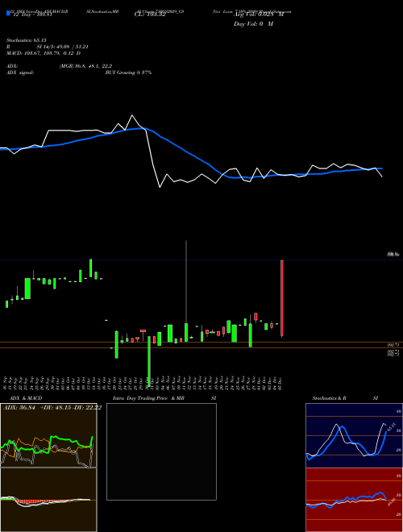Screen dimensions: 403x532
Task: Click the 'Day Vol: 0 M' text
Action: 253,24
